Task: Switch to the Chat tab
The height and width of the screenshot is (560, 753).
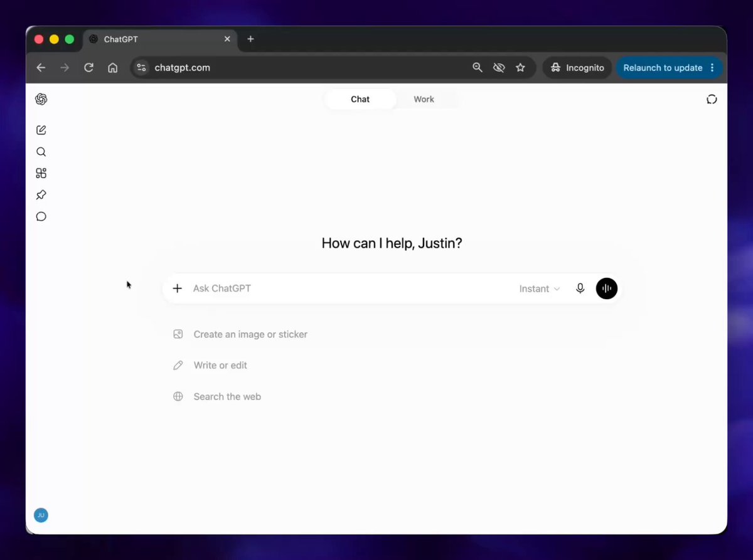Action: pos(360,99)
